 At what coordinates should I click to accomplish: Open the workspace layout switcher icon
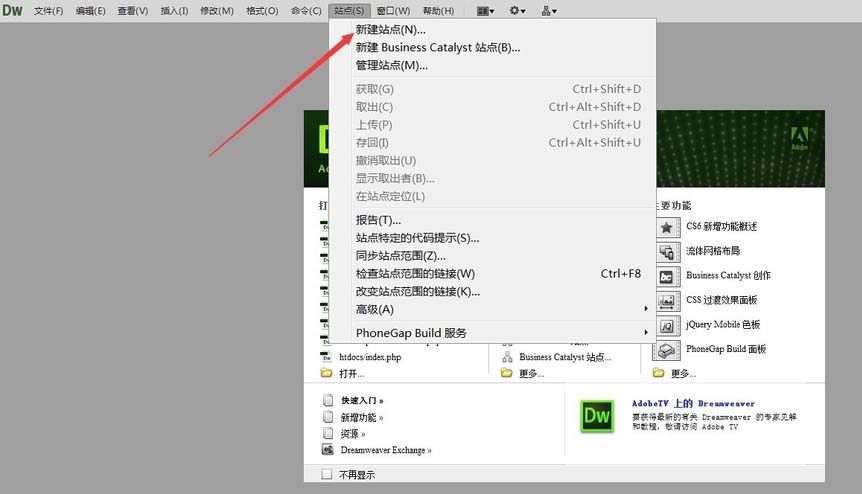[485, 10]
